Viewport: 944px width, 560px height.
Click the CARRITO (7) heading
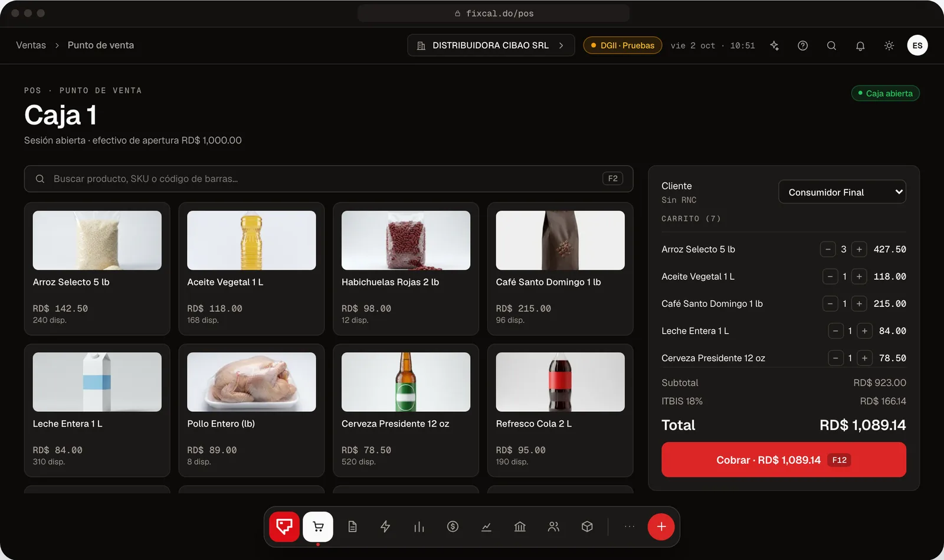691,218
